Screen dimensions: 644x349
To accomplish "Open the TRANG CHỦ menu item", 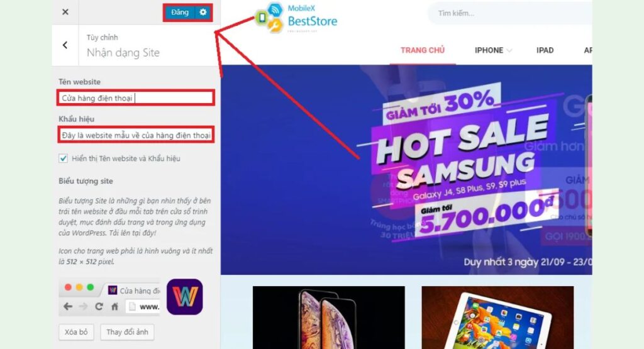I will pyautogui.click(x=423, y=50).
